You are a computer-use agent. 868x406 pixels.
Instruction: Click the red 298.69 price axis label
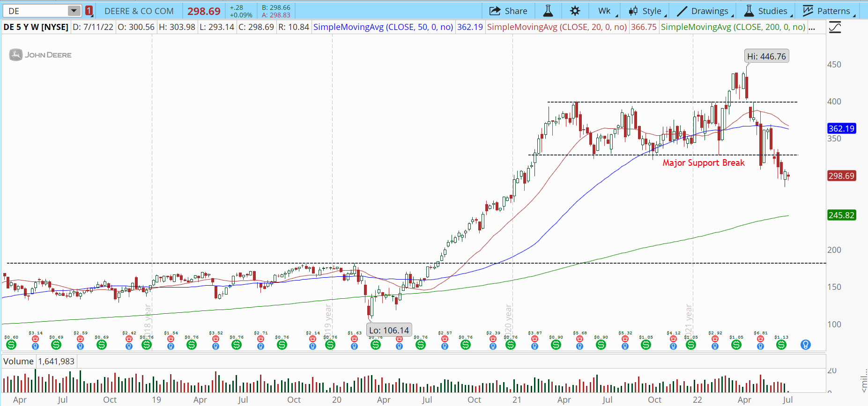(x=841, y=176)
